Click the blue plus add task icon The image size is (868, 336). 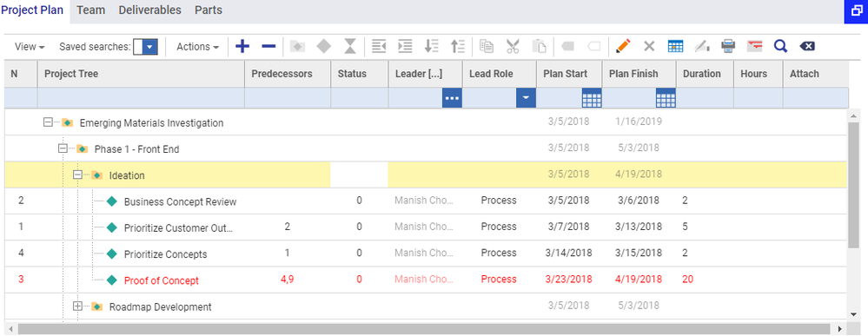pos(242,47)
